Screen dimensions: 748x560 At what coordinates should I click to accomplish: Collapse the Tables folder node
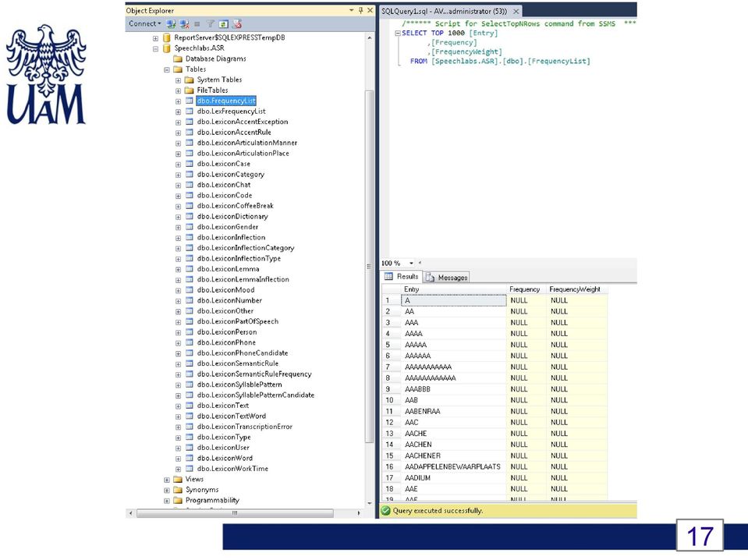point(167,69)
